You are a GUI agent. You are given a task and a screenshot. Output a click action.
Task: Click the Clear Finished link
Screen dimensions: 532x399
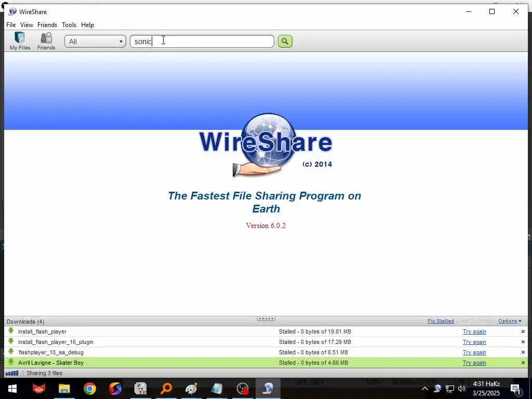pyautogui.click(x=475, y=321)
